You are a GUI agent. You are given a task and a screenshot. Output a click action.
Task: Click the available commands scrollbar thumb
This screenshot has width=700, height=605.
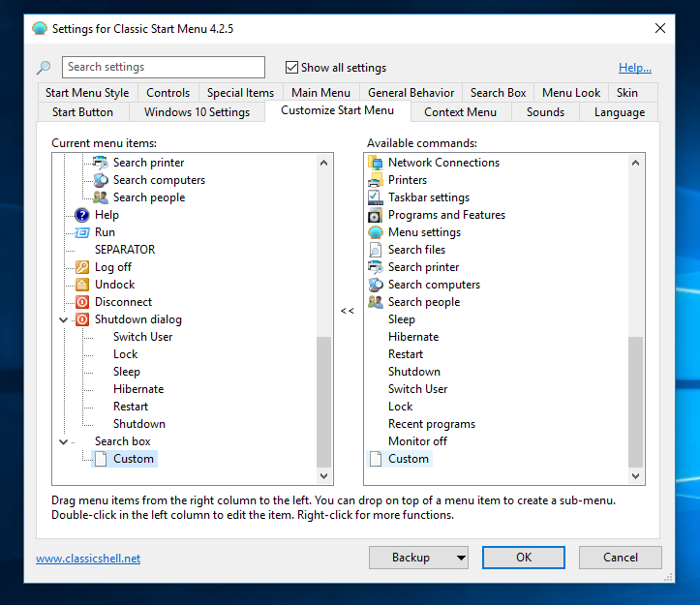pos(636,402)
